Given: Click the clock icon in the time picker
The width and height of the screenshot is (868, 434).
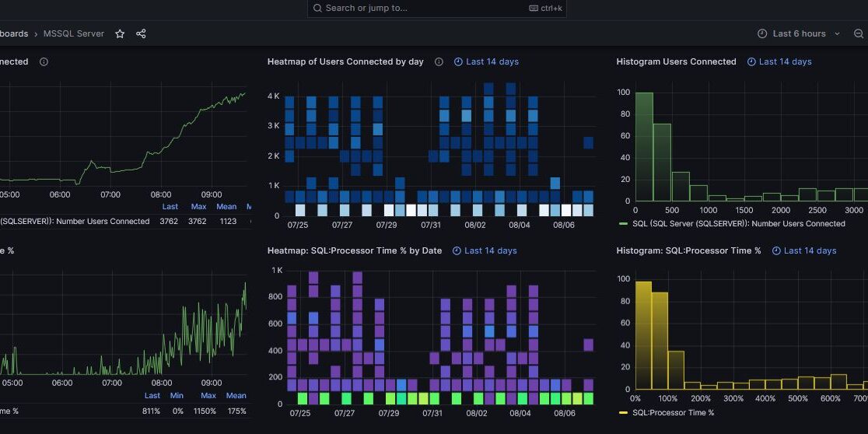Looking at the screenshot, I should [x=762, y=34].
